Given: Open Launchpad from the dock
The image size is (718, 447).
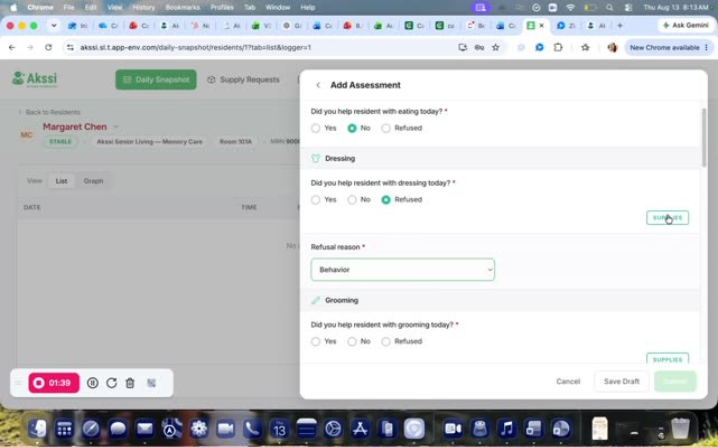Looking at the screenshot, I should 64,429.
